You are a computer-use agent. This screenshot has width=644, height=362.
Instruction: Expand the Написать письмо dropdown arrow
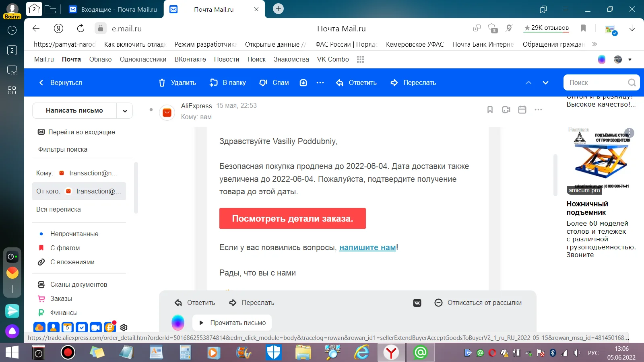(125, 111)
